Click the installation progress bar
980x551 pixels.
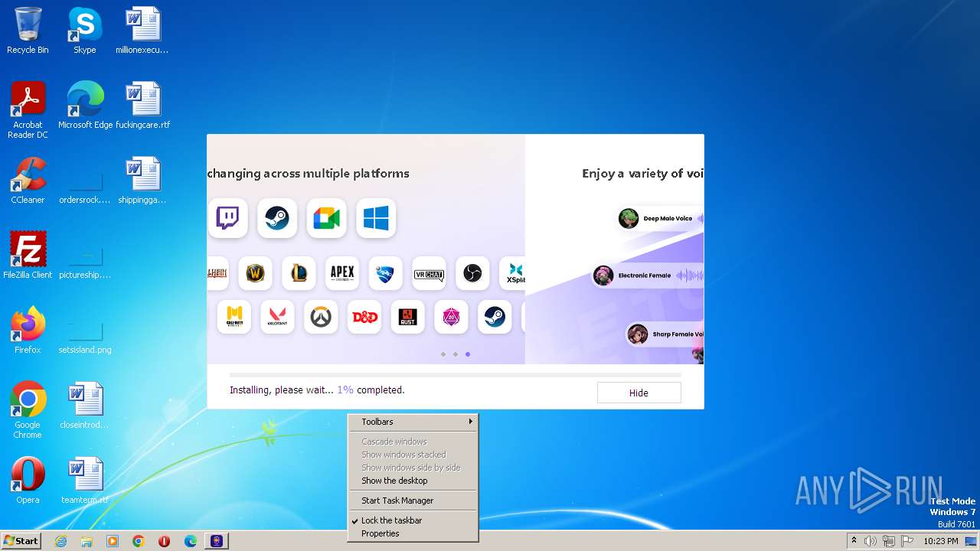click(456, 375)
